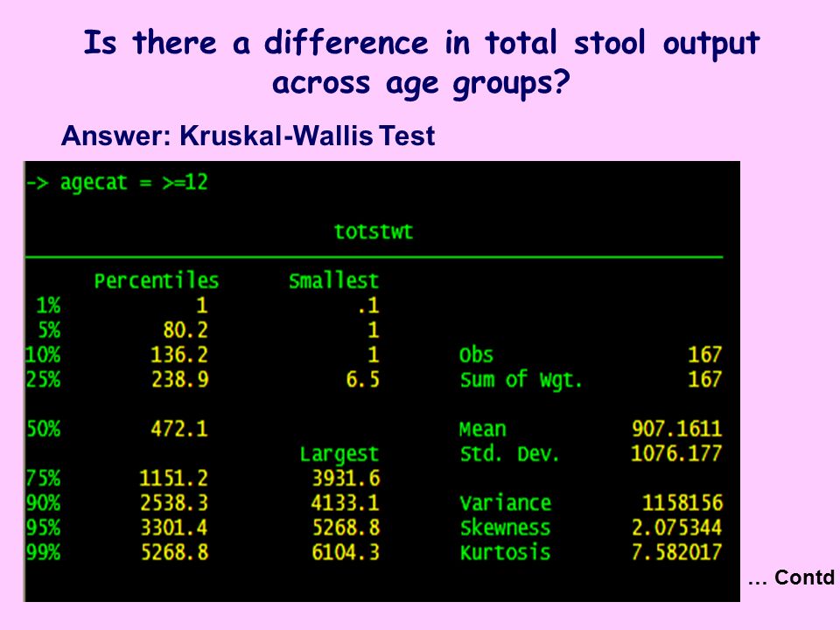Image resolution: width=840 pixels, height=630 pixels.
Task: Click the 75% percentile value 1151.2
Action: (x=173, y=478)
